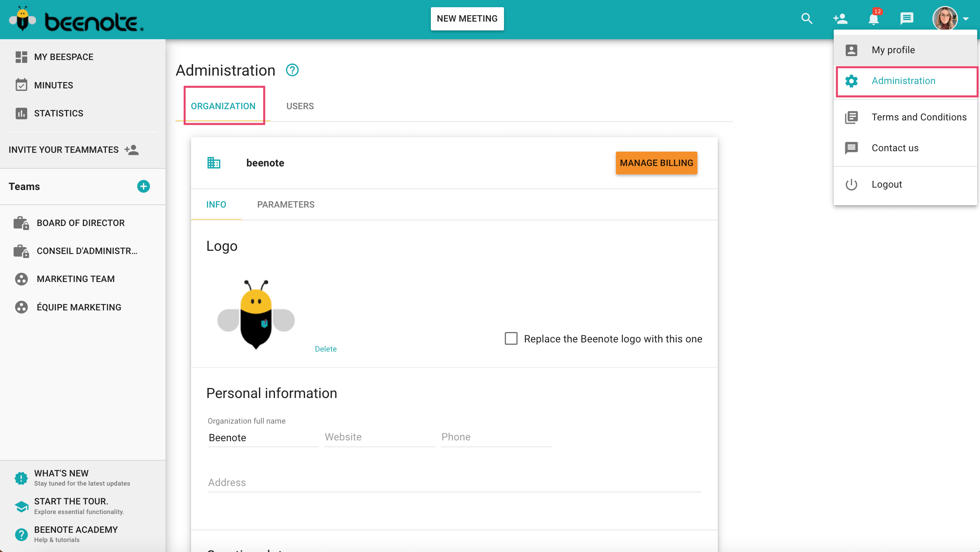980x552 pixels.
Task: Click the Beenote logo in the header
Action: (x=76, y=19)
